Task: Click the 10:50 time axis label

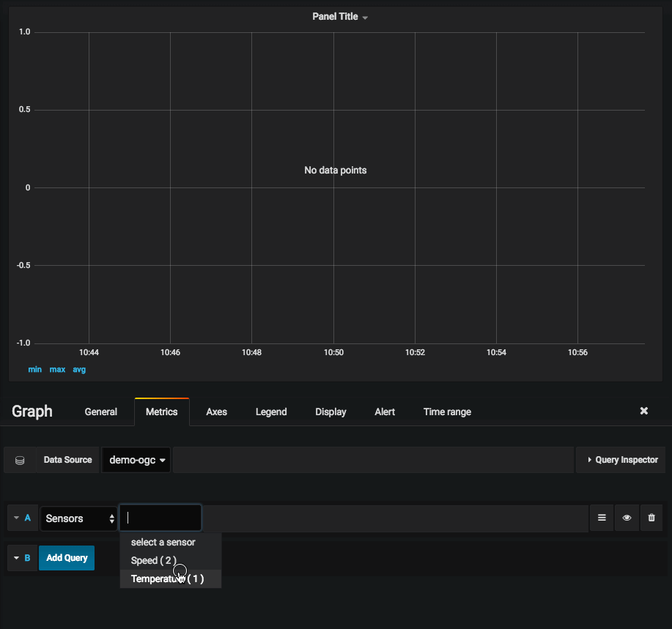Action: 333,352
